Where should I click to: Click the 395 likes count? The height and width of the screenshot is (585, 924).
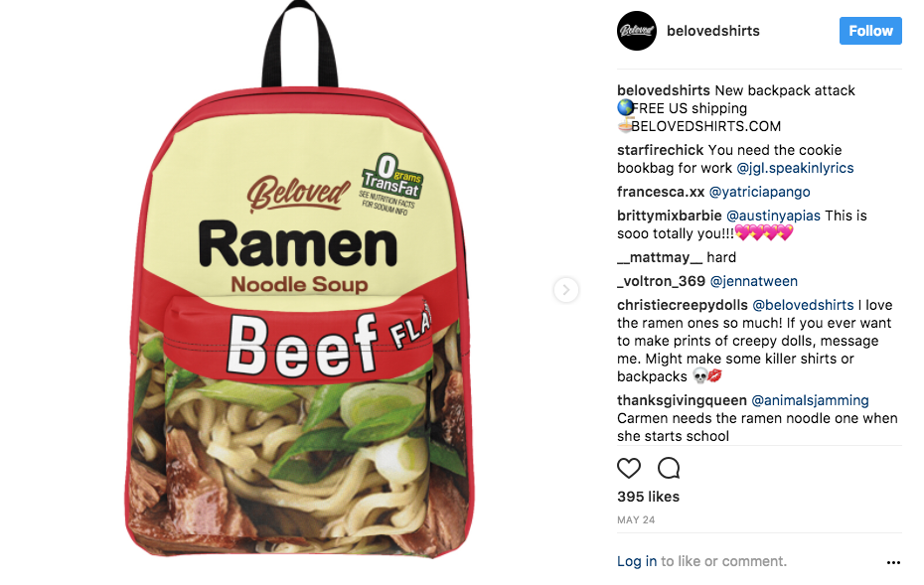click(x=648, y=497)
